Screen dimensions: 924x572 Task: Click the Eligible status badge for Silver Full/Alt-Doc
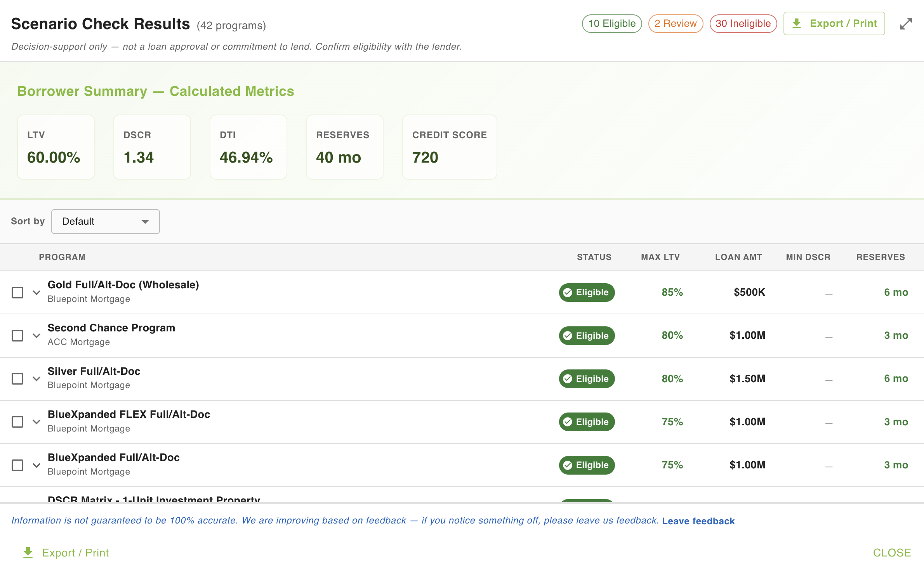(x=587, y=378)
